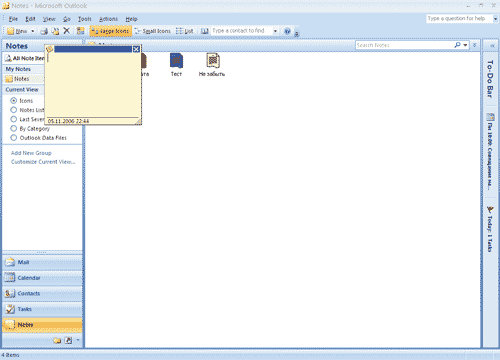Viewport: 500px width, 360px height.
Task: Expand the contact search dropdown arrow
Action: (x=275, y=31)
